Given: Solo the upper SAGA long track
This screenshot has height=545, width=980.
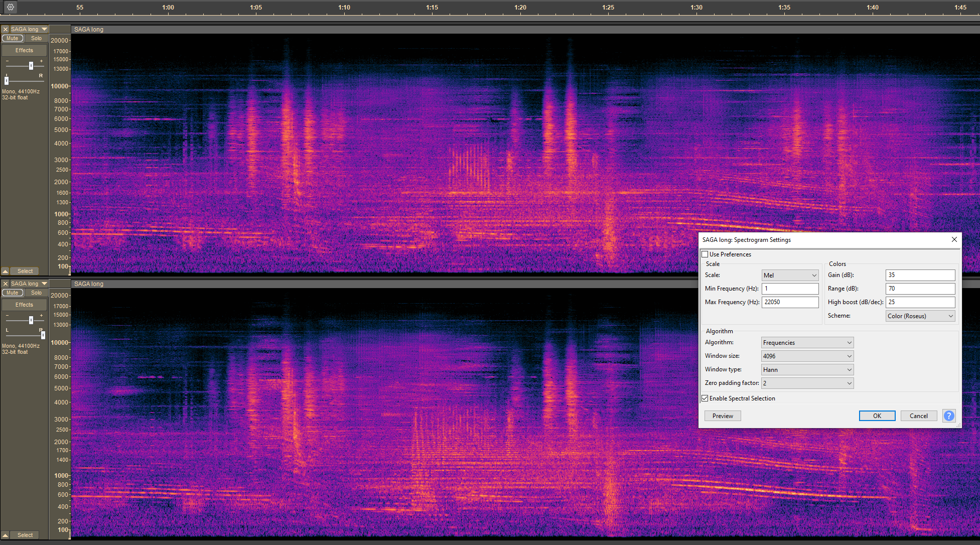Looking at the screenshot, I should point(36,38).
